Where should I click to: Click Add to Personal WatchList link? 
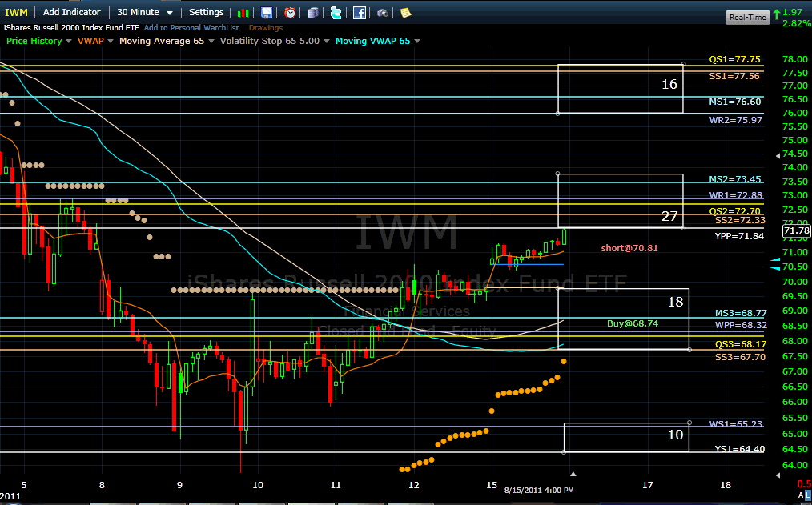(191, 28)
